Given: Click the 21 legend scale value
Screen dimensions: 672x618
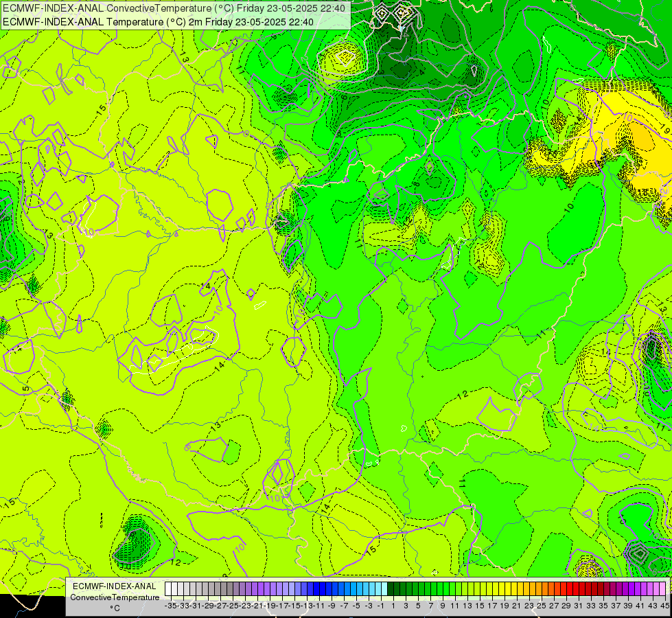Looking at the screenshot, I should [x=517, y=606].
